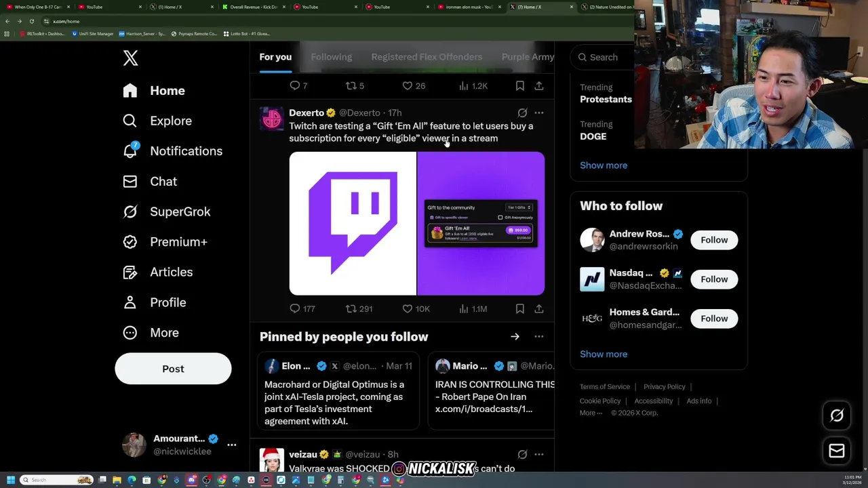Share the post with 26 likes
This screenshot has width=868, height=488.
point(538,86)
